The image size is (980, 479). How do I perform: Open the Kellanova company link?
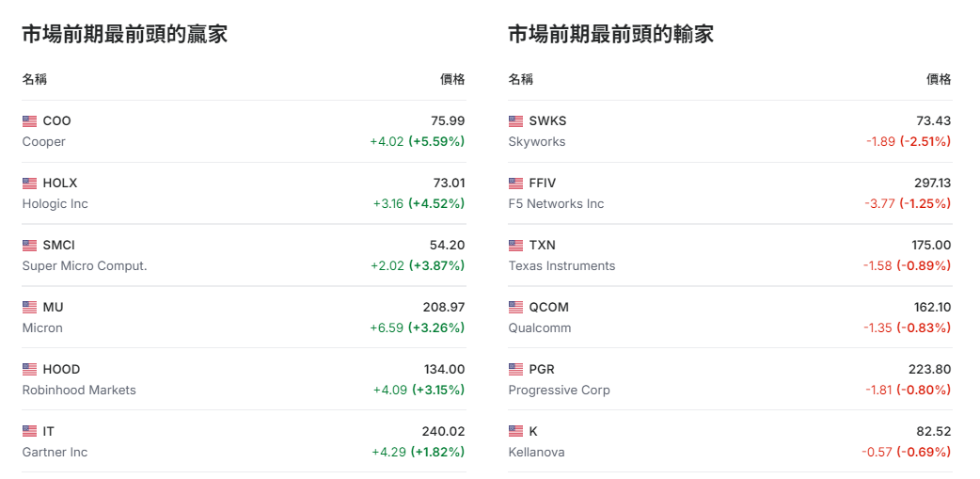tap(536, 453)
